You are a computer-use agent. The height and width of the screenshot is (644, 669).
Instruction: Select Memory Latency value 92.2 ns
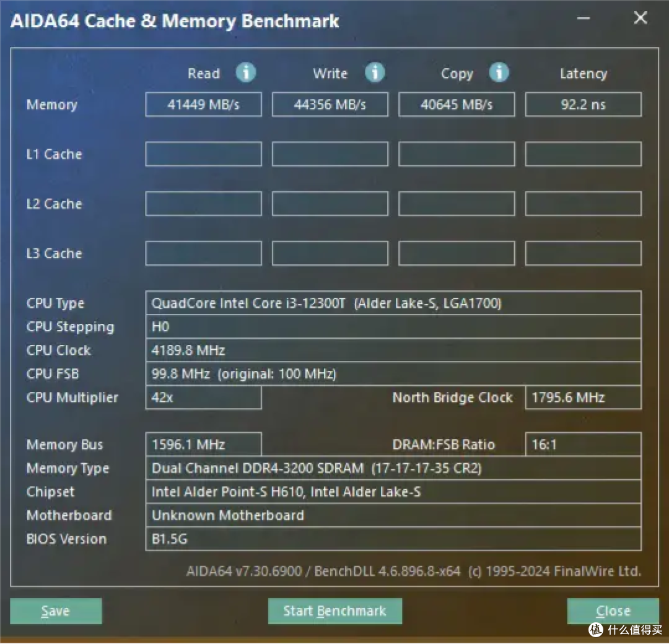584,105
